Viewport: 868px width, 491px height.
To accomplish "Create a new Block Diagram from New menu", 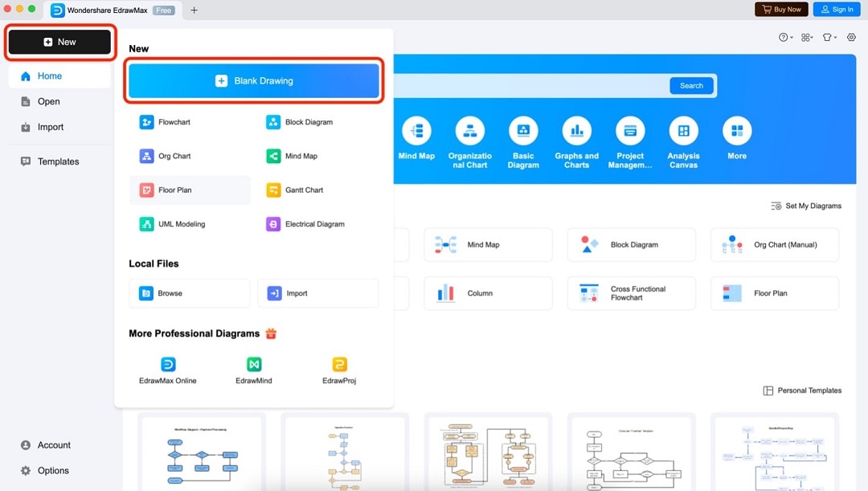I will pyautogui.click(x=317, y=122).
